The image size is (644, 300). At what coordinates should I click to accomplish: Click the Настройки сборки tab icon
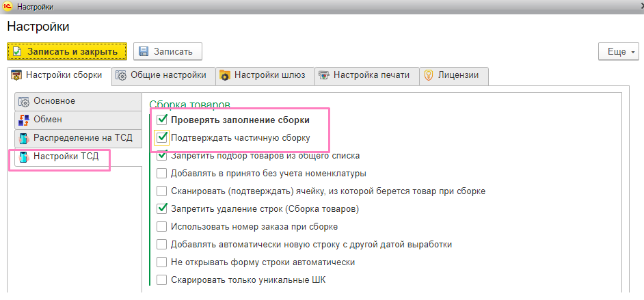pos(16,76)
